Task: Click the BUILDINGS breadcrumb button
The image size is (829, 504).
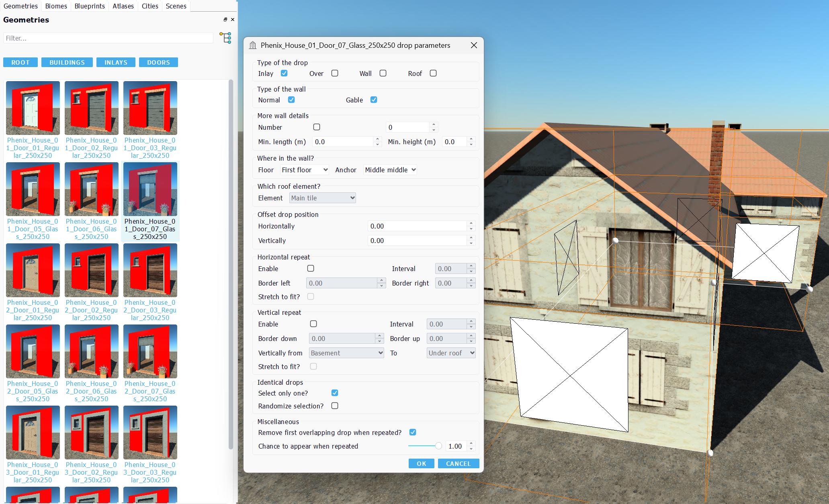Action: (x=67, y=62)
